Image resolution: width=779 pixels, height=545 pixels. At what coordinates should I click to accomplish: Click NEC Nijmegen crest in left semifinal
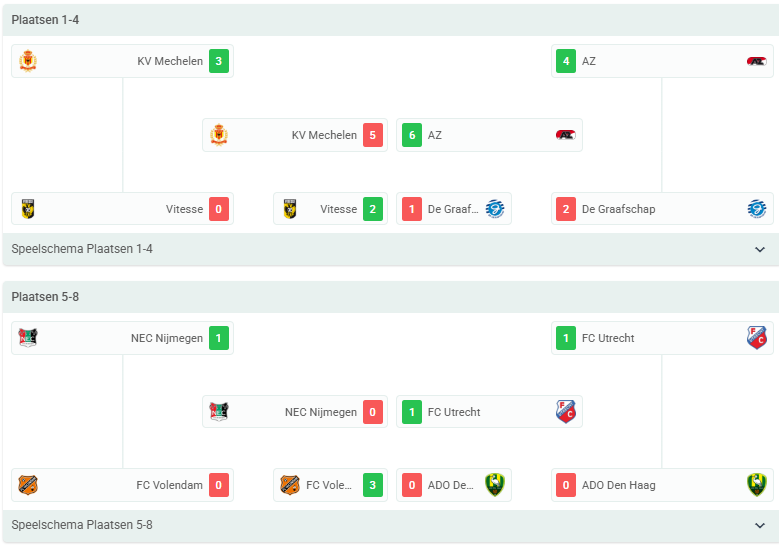click(28, 338)
